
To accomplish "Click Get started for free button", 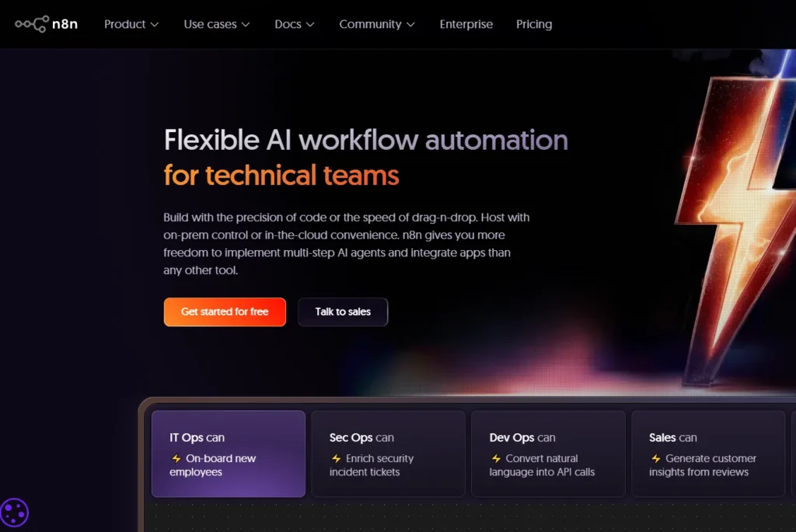I will (225, 311).
